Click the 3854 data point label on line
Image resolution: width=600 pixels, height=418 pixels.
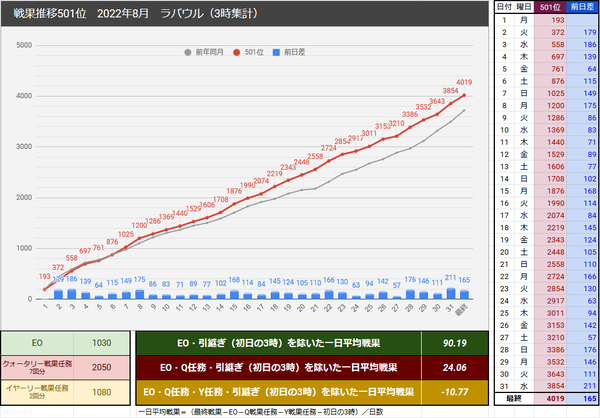pos(450,91)
